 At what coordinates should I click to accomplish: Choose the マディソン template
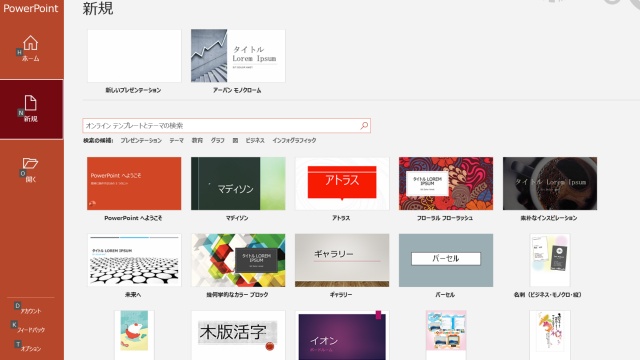[238, 184]
